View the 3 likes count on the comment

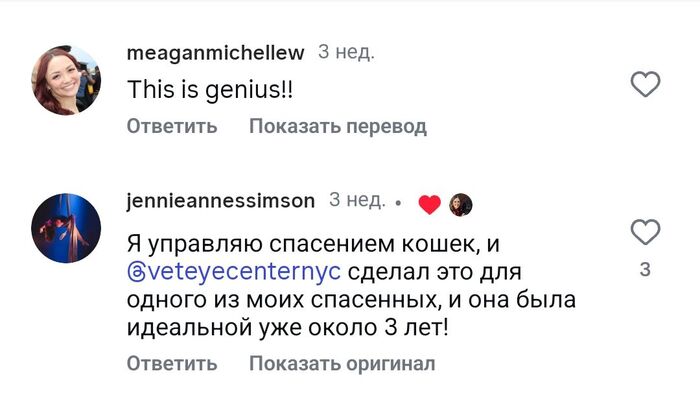pyautogui.click(x=645, y=270)
